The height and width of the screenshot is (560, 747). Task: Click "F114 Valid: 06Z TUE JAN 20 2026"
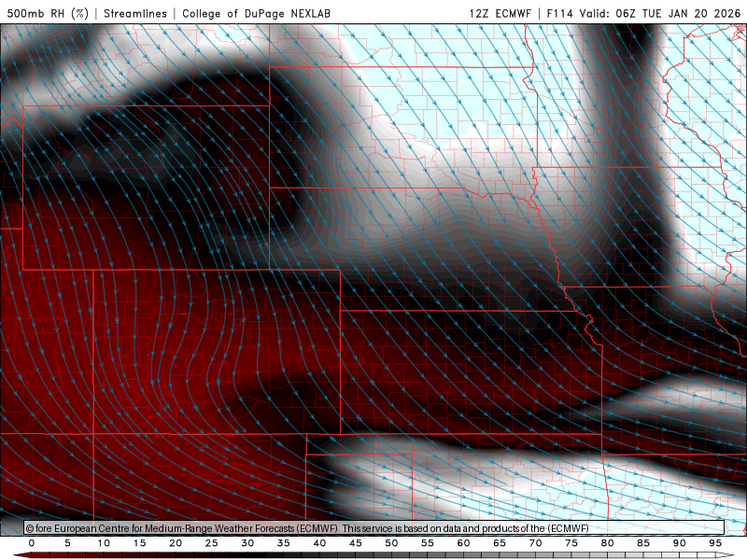coord(643,13)
